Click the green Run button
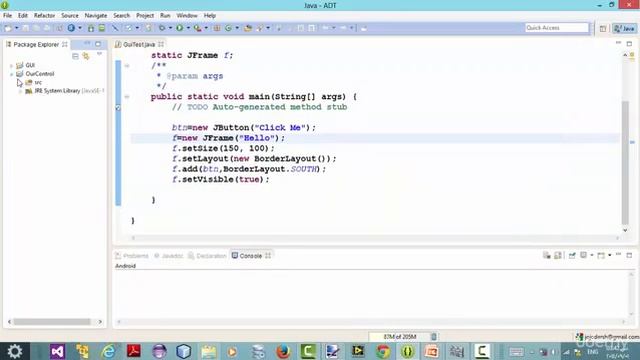Image resolution: width=640 pixels, height=360 pixels. [x=180, y=28]
